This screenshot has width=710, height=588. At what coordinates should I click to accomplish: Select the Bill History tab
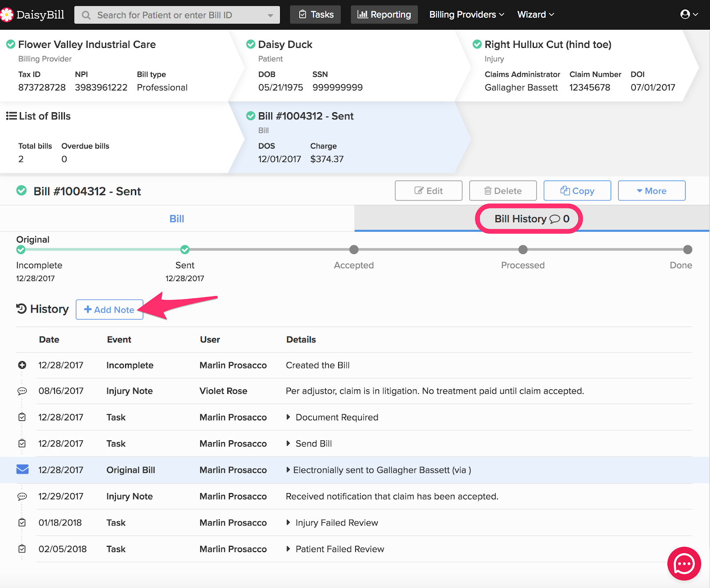(x=532, y=219)
